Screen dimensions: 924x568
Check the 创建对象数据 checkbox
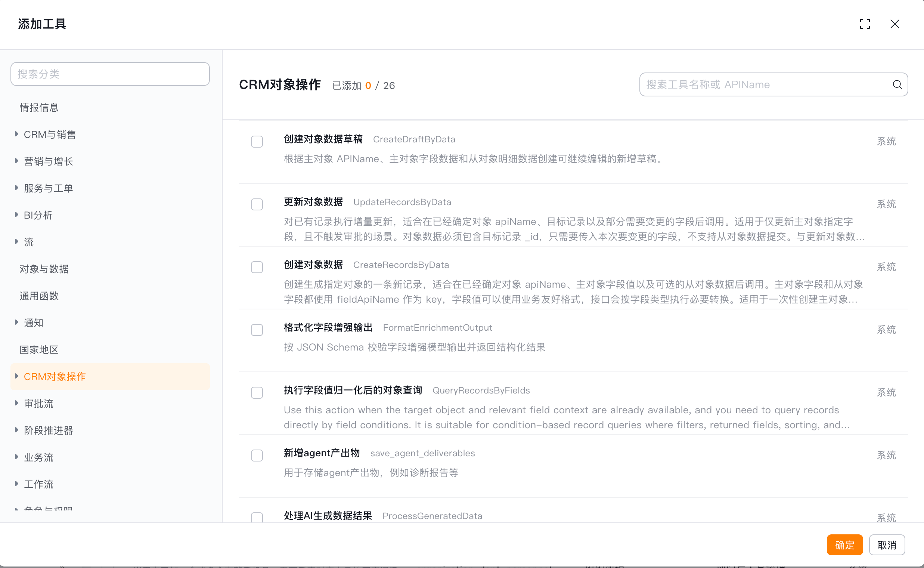point(257,267)
